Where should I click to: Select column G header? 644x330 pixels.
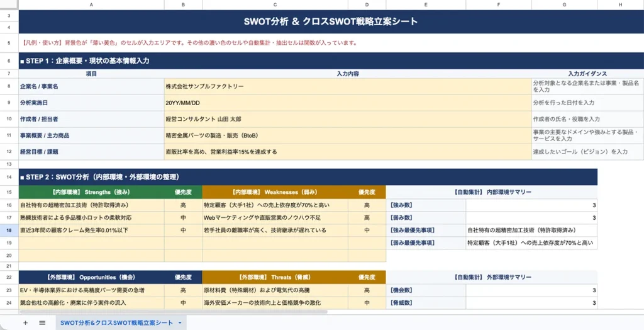pos(564,4)
